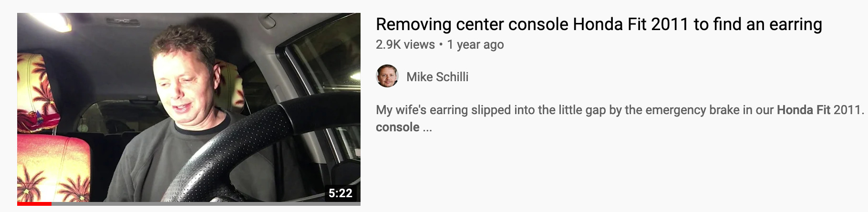Visit the Mike Schilli channel name link
Image resolution: width=868 pixels, height=212 pixels.
(437, 77)
